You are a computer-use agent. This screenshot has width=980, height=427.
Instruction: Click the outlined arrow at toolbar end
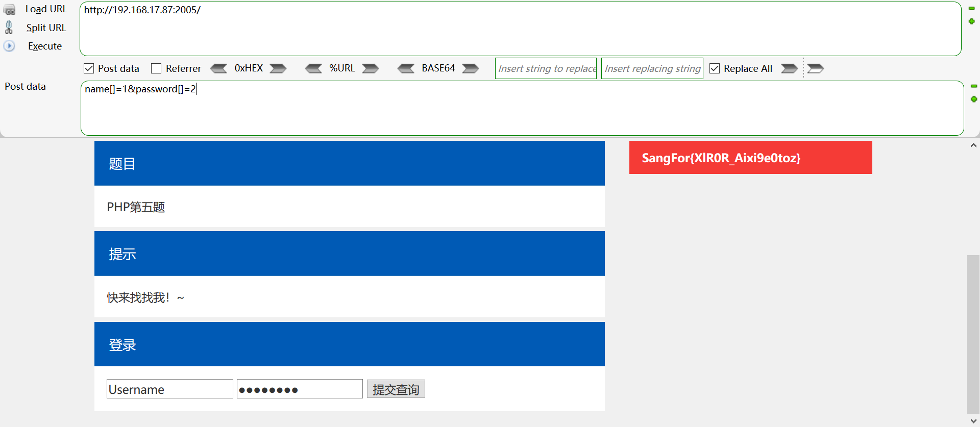(816, 68)
